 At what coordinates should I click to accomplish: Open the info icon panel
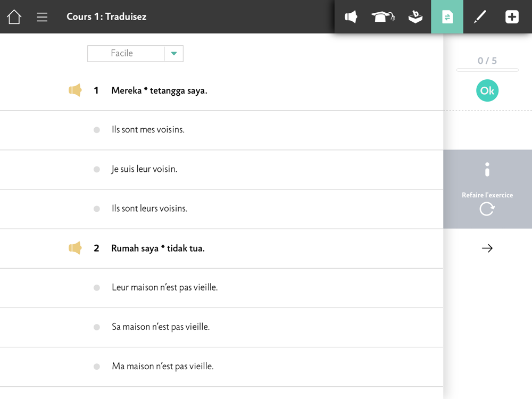pyautogui.click(x=487, y=170)
